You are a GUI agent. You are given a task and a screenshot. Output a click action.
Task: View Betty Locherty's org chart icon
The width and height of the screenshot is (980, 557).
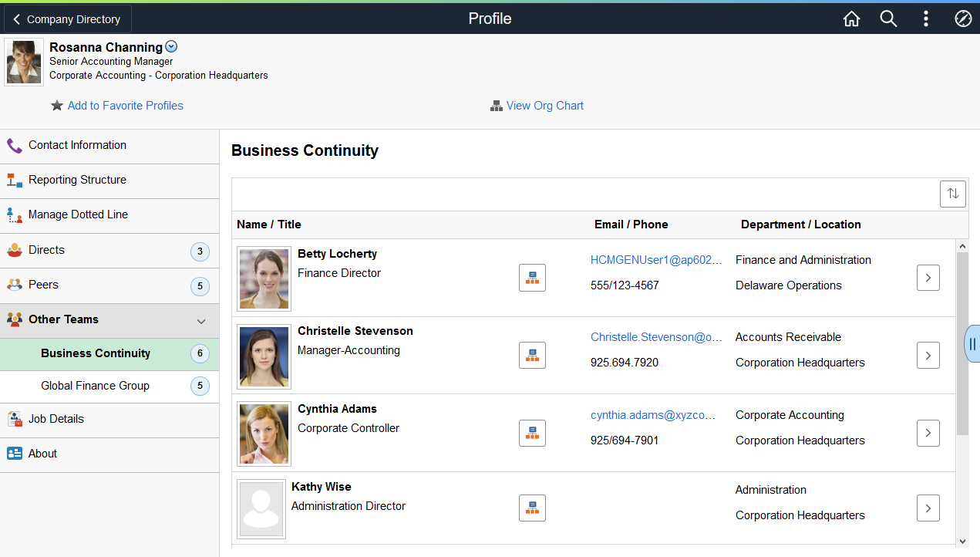click(532, 278)
